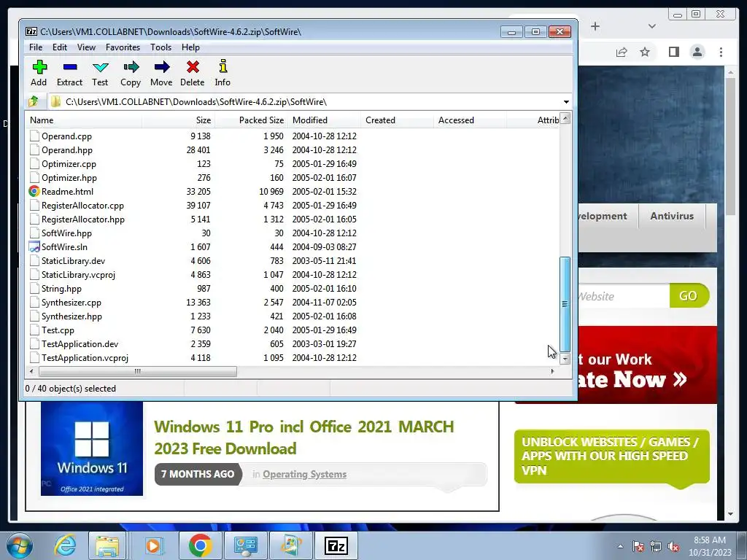
Task: Click the Extract toolbar icon
Action: click(x=69, y=67)
